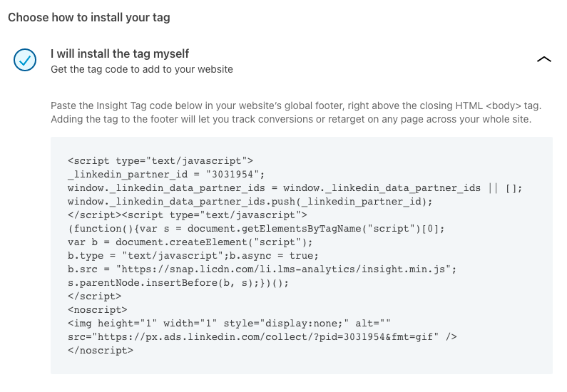Click the 'I will install the tag myself' heading
Image resolution: width=567 pixels, height=392 pixels.
click(x=120, y=54)
